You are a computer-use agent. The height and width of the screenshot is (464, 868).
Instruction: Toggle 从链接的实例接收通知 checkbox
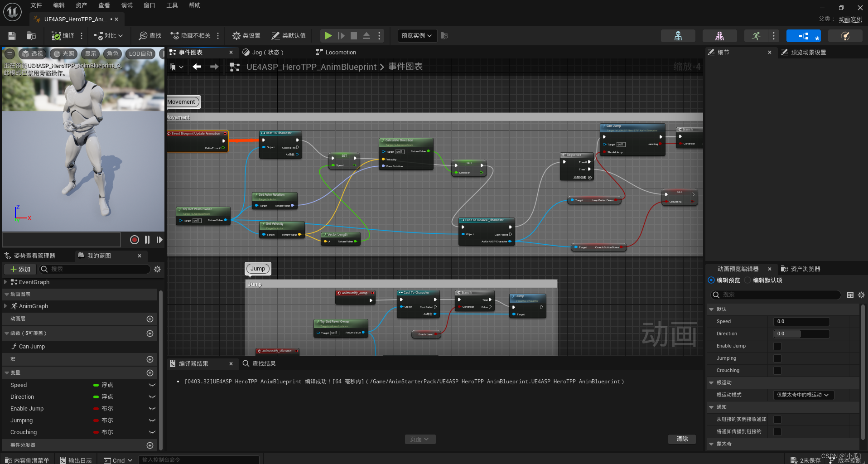point(777,420)
